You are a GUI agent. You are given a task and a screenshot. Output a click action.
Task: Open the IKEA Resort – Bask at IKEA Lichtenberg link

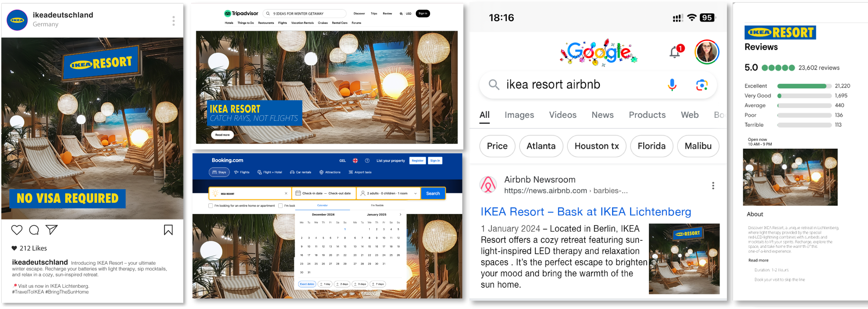[x=586, y=212]
